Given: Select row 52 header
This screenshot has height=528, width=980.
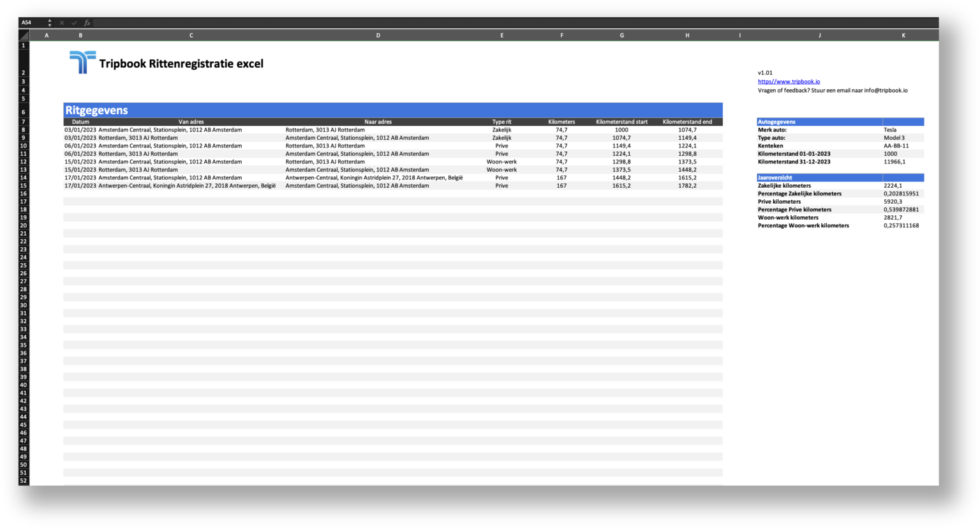Looking at the screenshot, I should tap(24, 481).
